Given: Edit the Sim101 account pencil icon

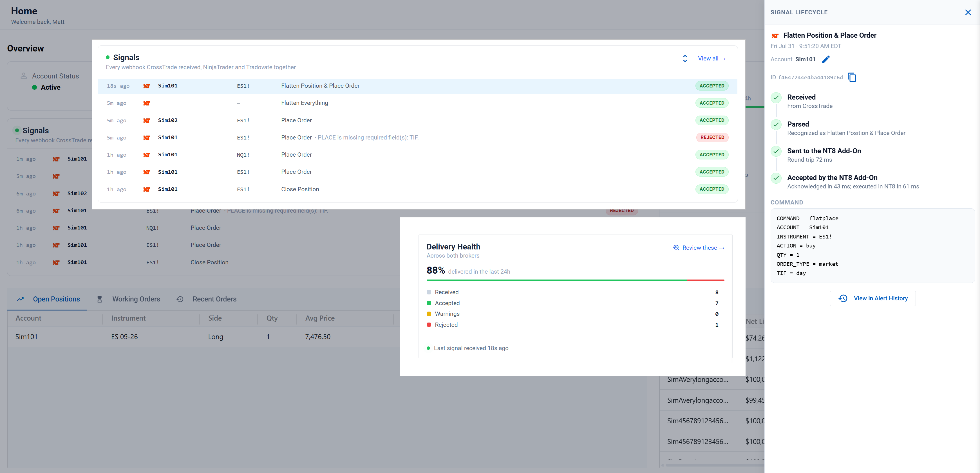Looking at the screenshot, I should coord(826,59).
